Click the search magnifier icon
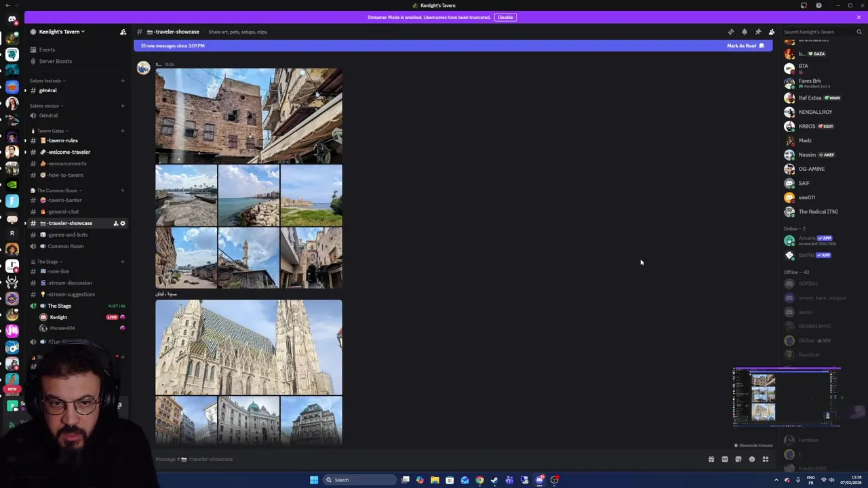This screenshot has width=868, height=488. [x=859, y=32]
